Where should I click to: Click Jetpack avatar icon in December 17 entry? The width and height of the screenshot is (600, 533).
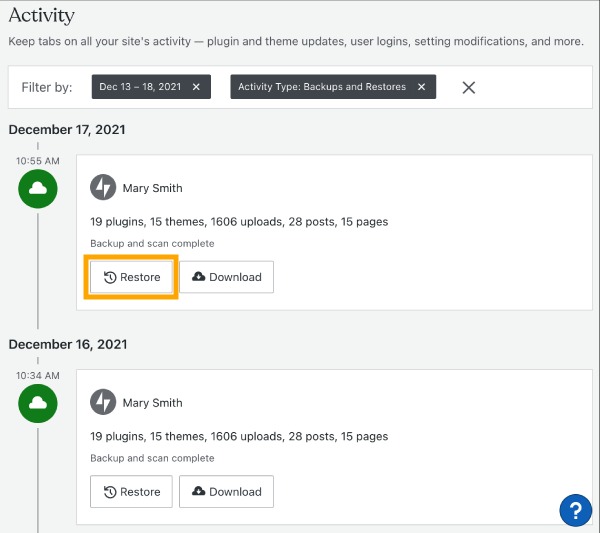(103, 187)
